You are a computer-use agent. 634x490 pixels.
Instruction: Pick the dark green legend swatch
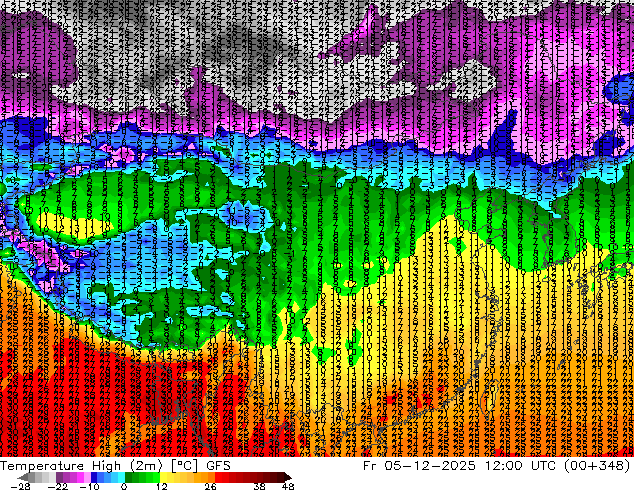coord(129,477)
